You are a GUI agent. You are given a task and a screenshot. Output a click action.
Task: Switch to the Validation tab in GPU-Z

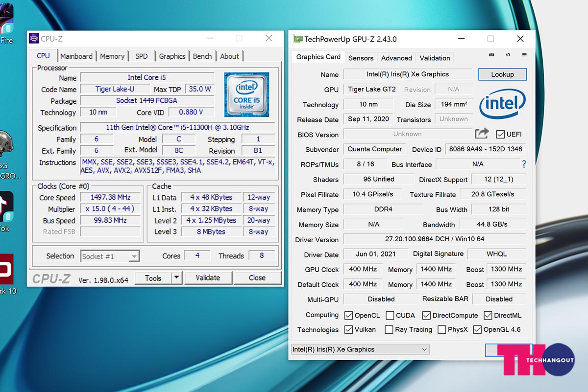coord(435,58)
